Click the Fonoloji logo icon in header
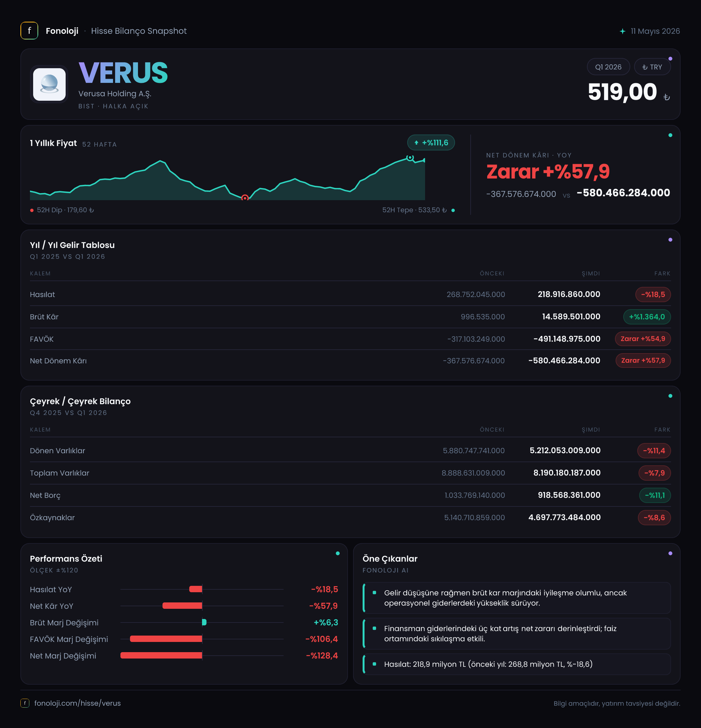Viewport: 701px width, 728px height. coord(29,31)
